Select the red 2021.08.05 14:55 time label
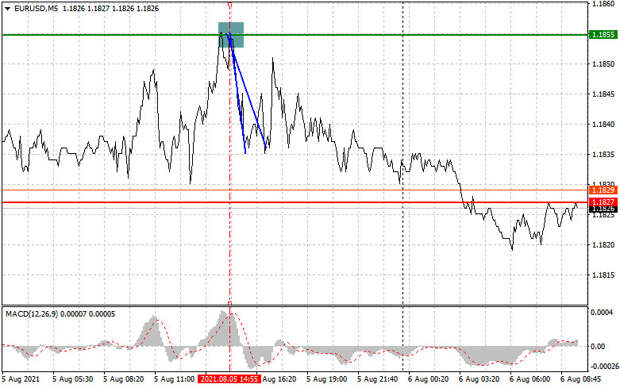Viewport: 620px width, 388px height. [x=229, y=379]
